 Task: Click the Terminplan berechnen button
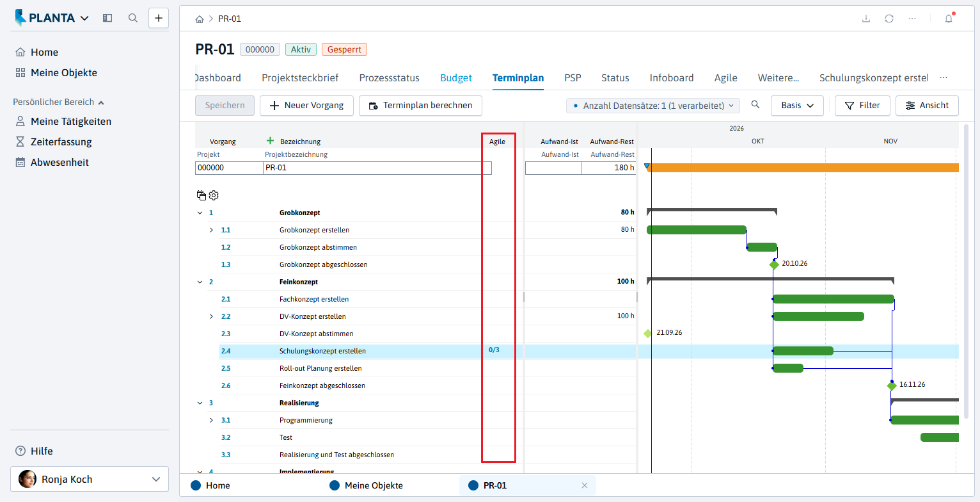pyautogui.click(x=420, y=106)
